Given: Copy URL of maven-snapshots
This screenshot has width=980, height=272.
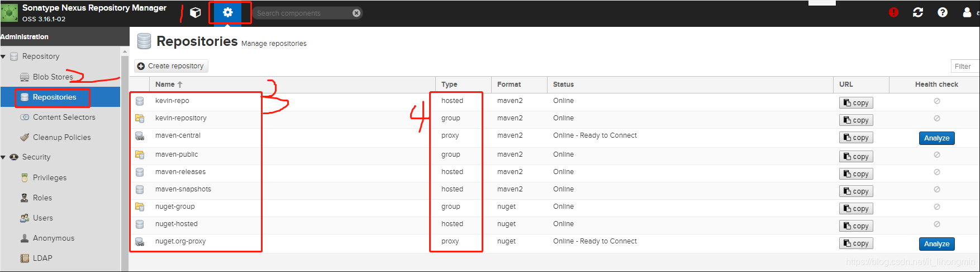Looking at the screenshot, I should [x=856, y=191].
